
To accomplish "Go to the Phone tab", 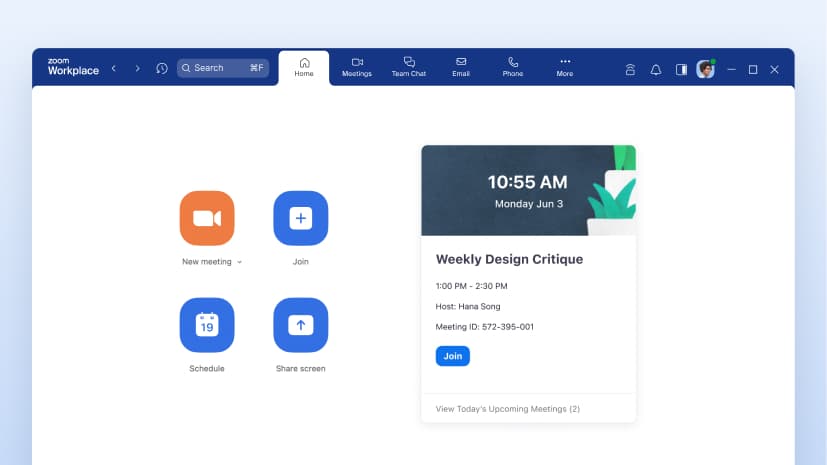I will [x=513, y=66].
